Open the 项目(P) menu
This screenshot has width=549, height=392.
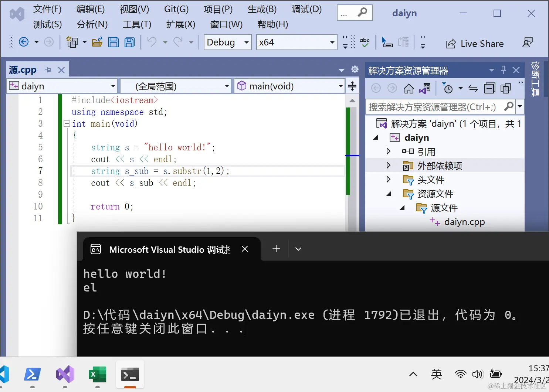[218, 9]
